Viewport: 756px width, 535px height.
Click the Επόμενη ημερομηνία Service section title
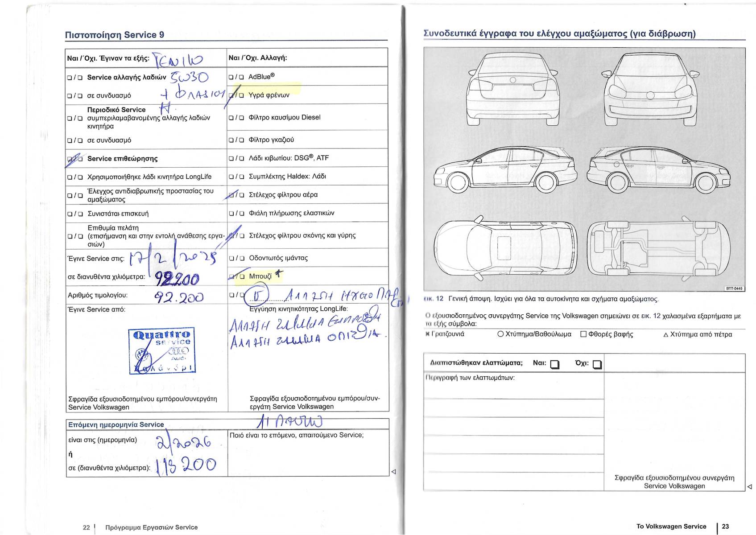pos(116,424)
